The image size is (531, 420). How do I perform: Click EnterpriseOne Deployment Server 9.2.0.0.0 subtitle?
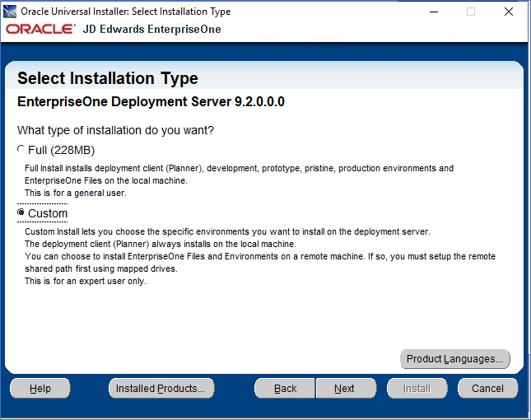(x=151, y=101)
